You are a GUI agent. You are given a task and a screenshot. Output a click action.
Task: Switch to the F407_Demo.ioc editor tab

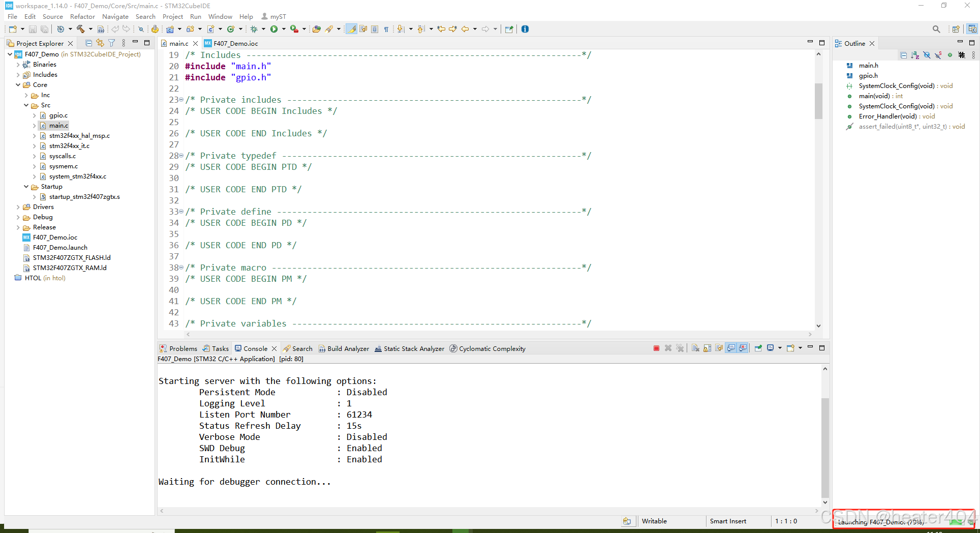point(231,43)
